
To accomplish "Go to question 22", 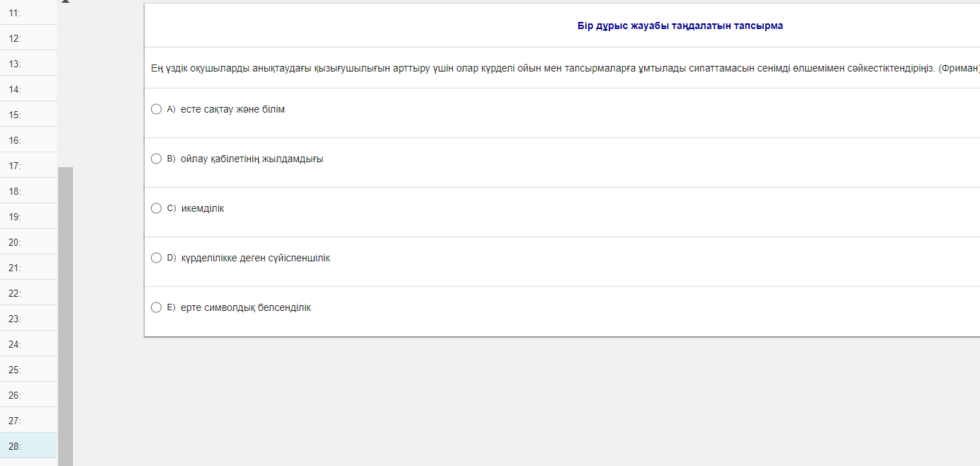I will [x=28, y=293].
